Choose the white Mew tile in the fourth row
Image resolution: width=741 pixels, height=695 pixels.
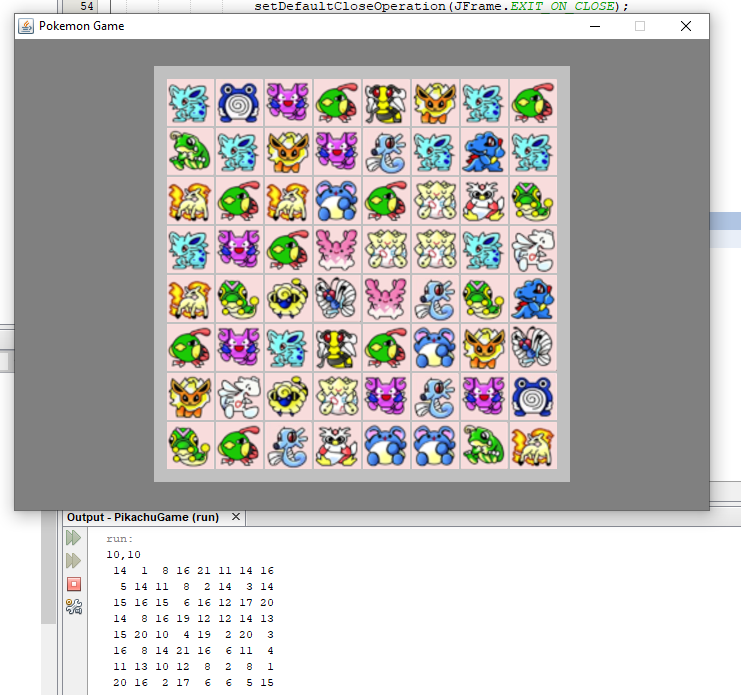pyautogui.click(x=533, y=250)
